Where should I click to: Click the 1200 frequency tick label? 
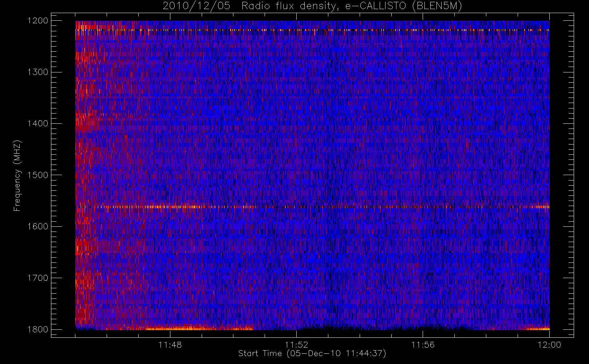tap(38, 21)
